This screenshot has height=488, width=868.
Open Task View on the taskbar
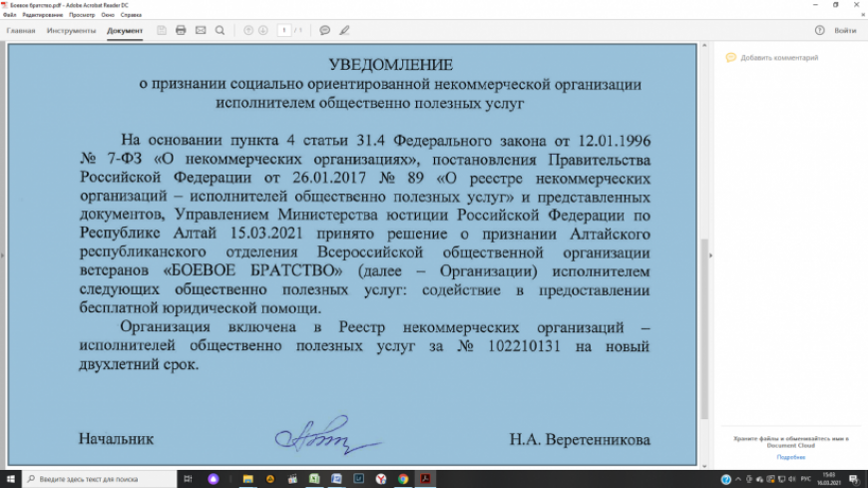188,479
